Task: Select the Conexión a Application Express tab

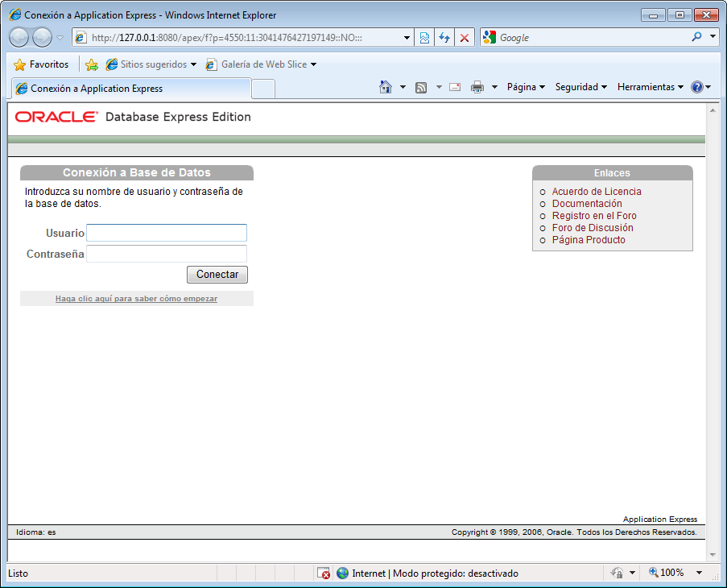Action: point(131,89)
